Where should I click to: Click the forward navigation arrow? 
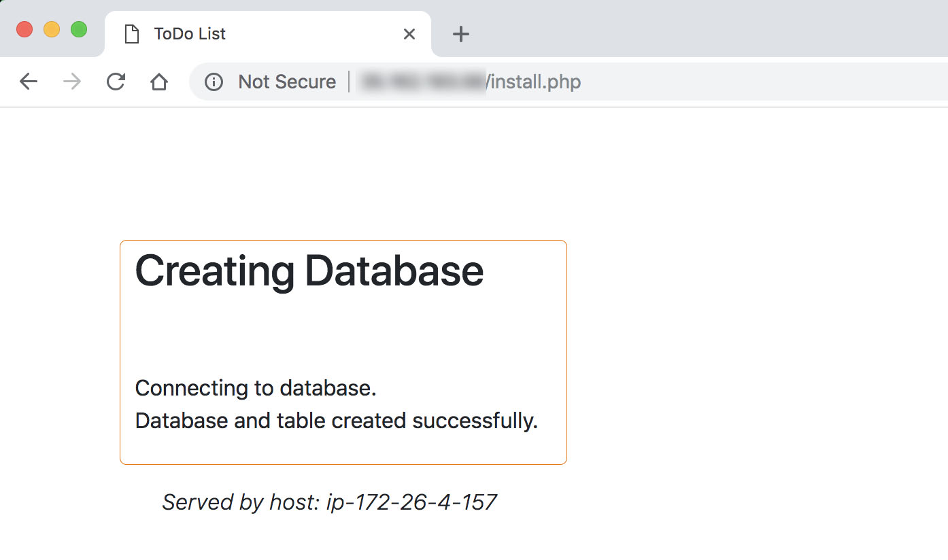[x=71, y=82]
